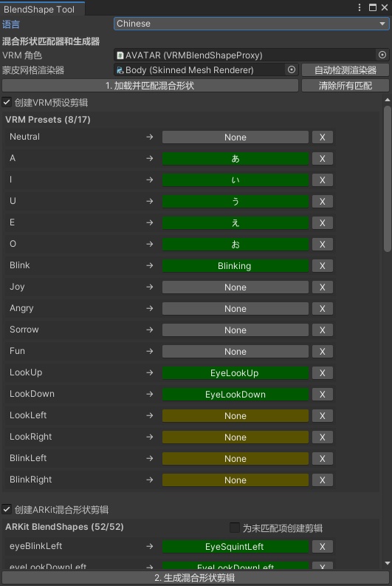The height and width of the screenshot is (586, 392).
Task: Click the VRM Presets (8/17) header
Action: pos(48,120)
